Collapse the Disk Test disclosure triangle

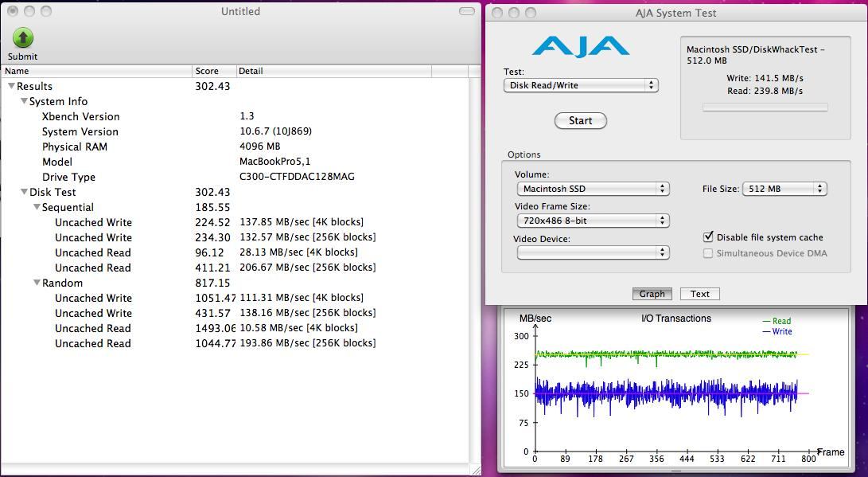click(24, 192)
